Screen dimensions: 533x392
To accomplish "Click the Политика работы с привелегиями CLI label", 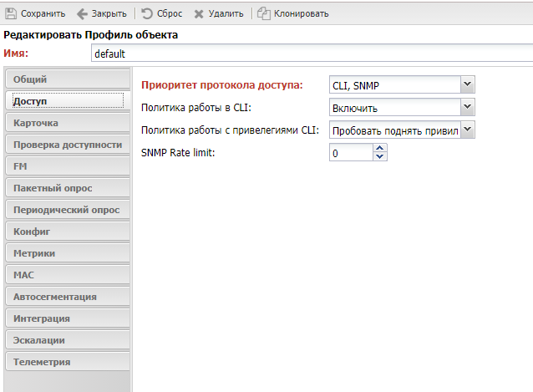I will coord(230,130).
